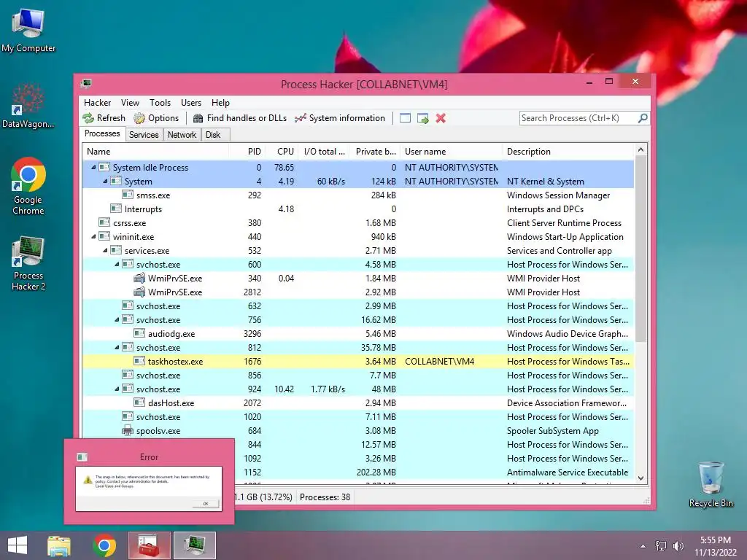Switch to the Services tab
This screenshot has width=747, height=560.
click(144, 135)
